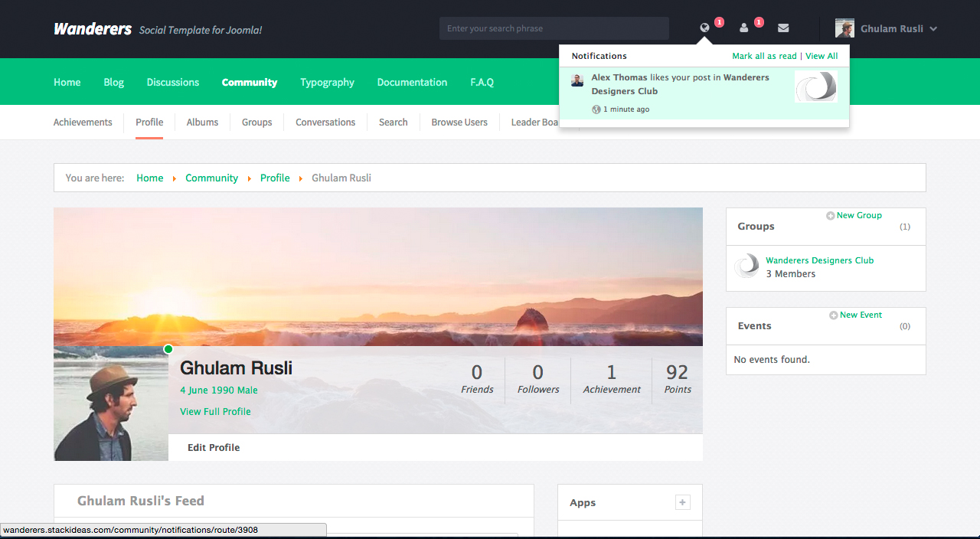This screenshot has height=539, width=980.
Task: Select the Profile sub-menu tab
Action: pyautogui.click(x=149, y=122)
